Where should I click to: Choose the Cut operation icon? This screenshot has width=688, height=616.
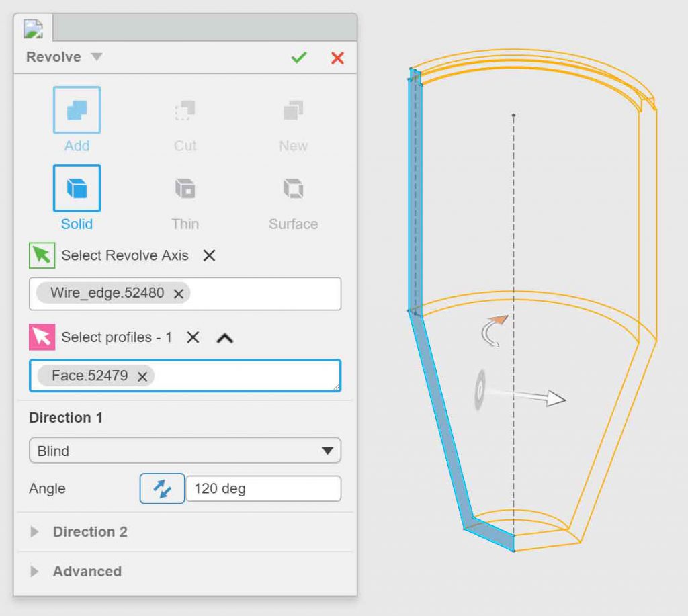pos(184,109)
